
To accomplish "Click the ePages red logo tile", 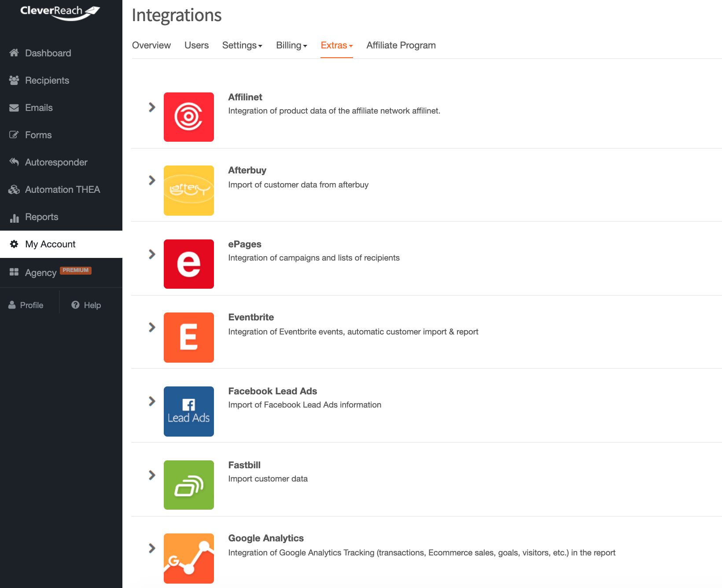I will click(x=189, y=264).
